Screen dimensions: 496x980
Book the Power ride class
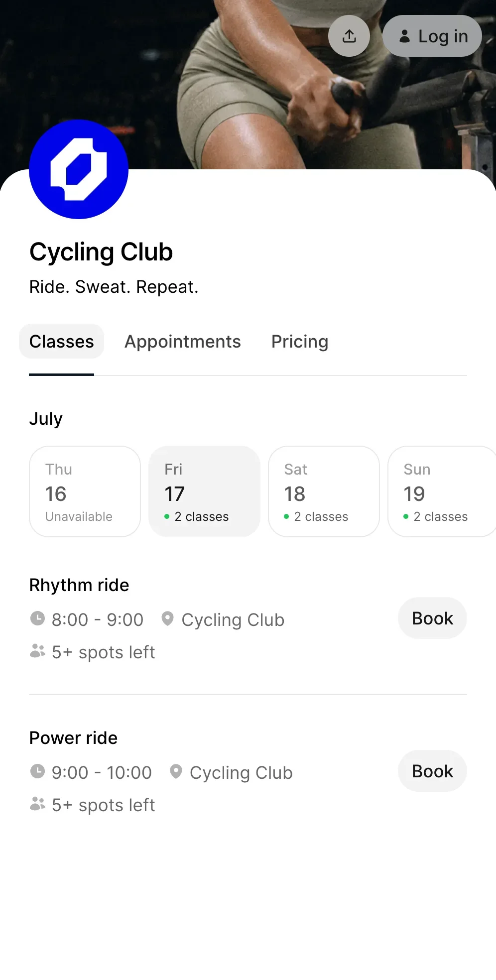click(432, 771)
